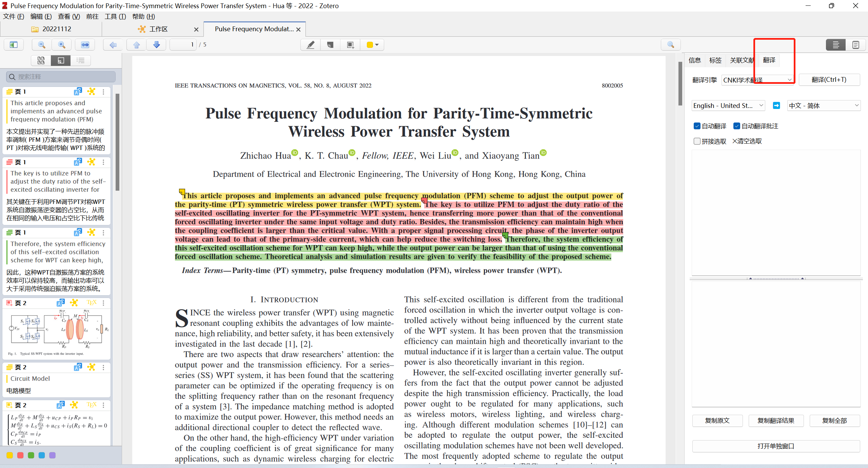Go to next page arrow
Screen dimensions: 868x468
(x=156, y=45)
